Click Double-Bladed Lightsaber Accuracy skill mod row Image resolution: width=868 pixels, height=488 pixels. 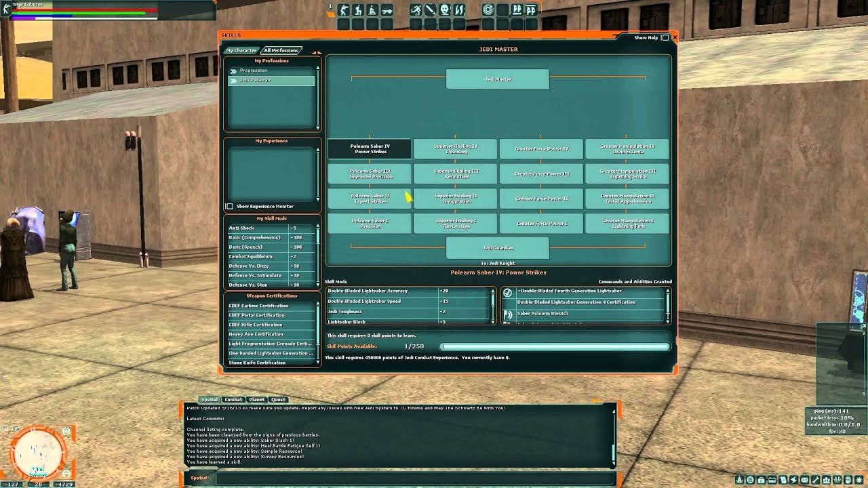410,291
